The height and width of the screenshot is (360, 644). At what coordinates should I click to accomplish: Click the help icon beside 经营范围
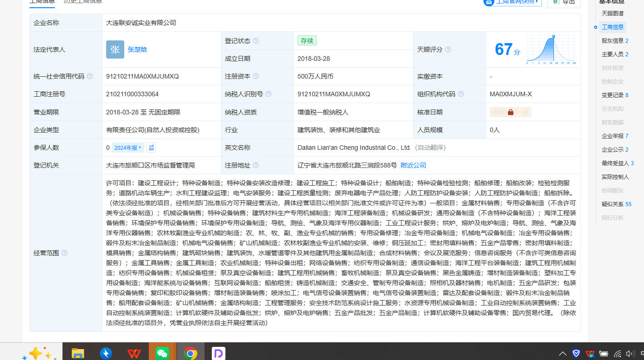pos(64,253)
